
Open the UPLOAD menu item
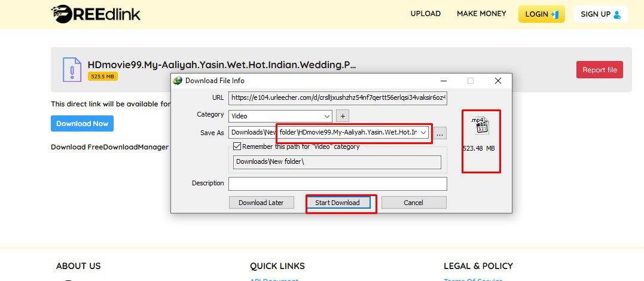point(425,14)
